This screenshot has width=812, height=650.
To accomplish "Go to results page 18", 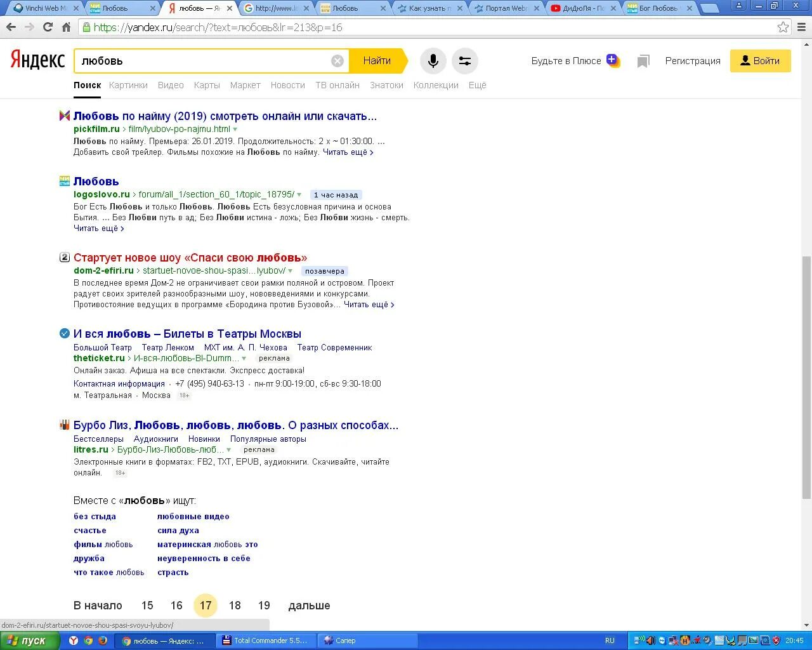I will (x=235, y=606).
